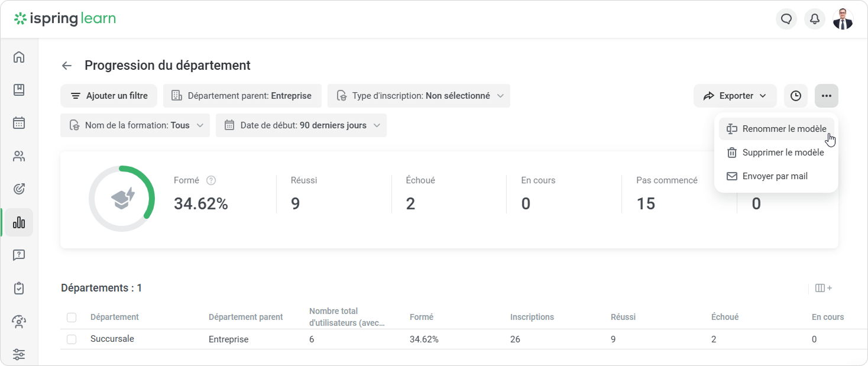Select Renommer le modèle menu item

pos(776,129)
